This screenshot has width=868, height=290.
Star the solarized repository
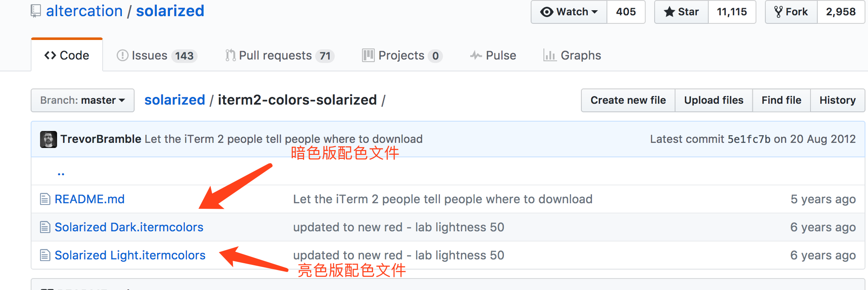click(681, 12)
